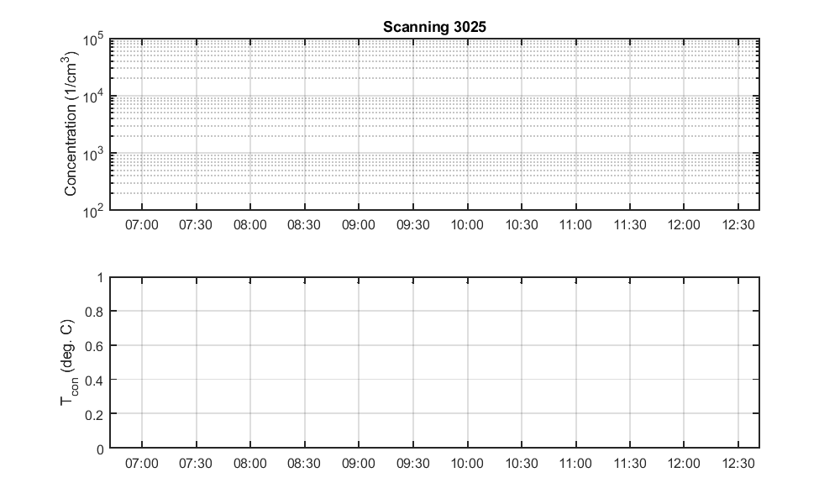
Task: Click the 07:30 tick label under Concentration plot
Action: 196,225
